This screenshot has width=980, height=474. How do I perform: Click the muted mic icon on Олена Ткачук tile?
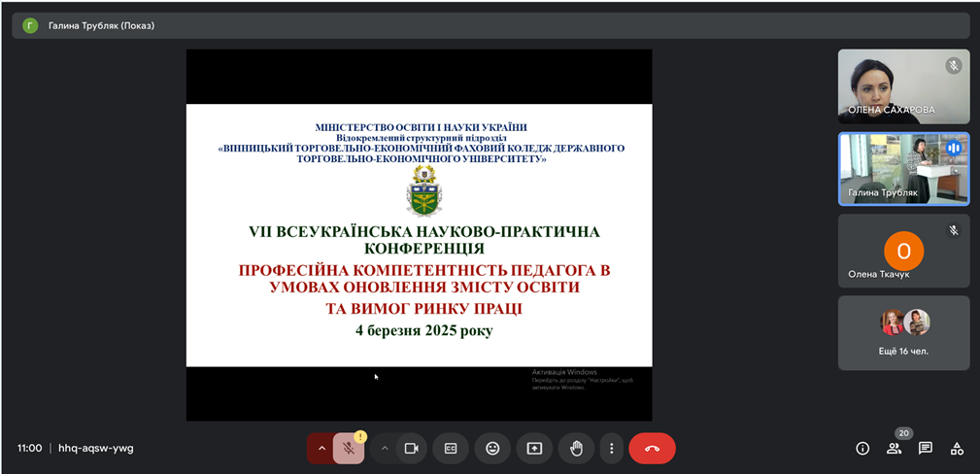point(953,231)
